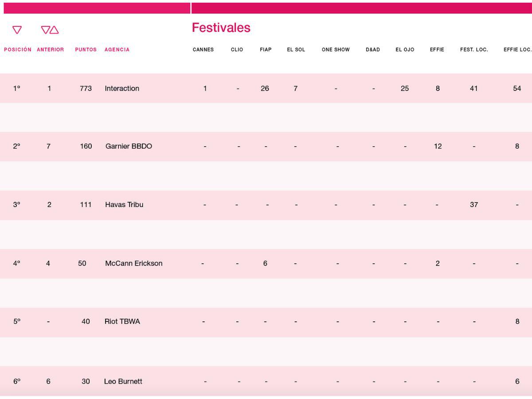Viewport: 532px width, 399px height.
Task: Open the Leo Burnett agency row
Action: pyautogui.click(x=266, y=381)
